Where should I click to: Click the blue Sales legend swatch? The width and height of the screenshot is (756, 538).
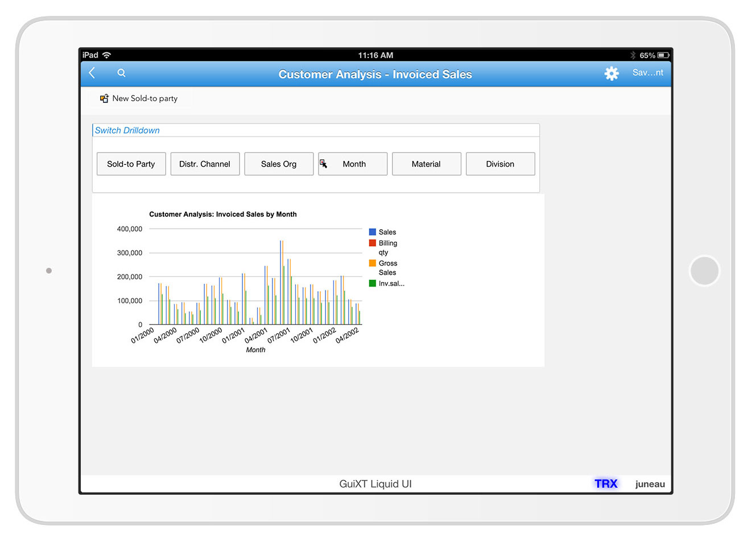coord(373,232)
